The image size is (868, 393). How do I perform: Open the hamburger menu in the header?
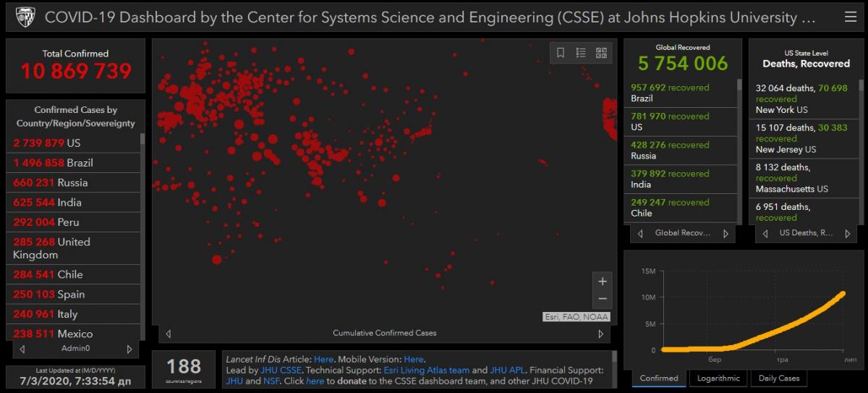pyautogui.click(x=850, y=17)
